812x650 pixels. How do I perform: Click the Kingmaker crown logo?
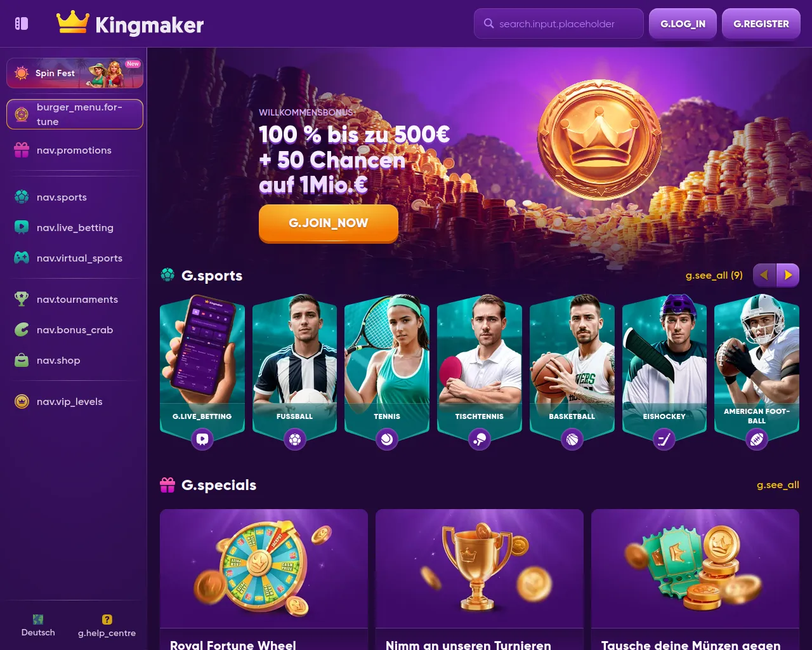click(72, 22)
